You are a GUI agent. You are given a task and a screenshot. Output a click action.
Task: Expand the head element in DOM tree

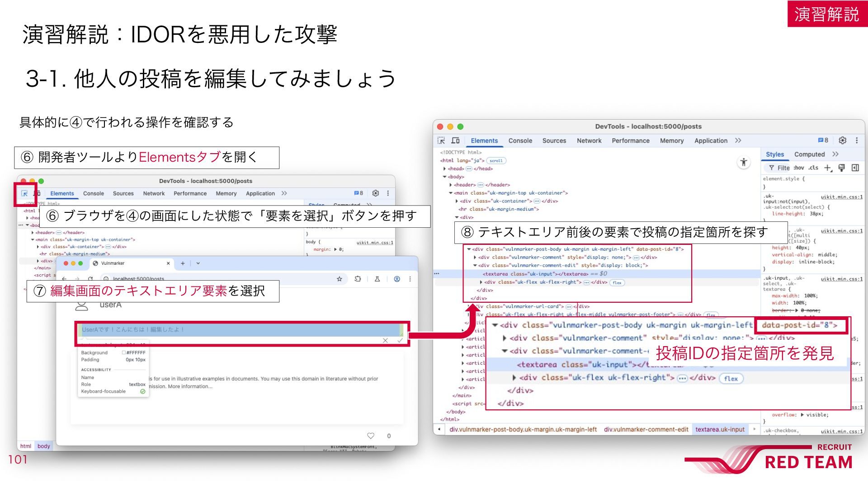coord(444,169)
